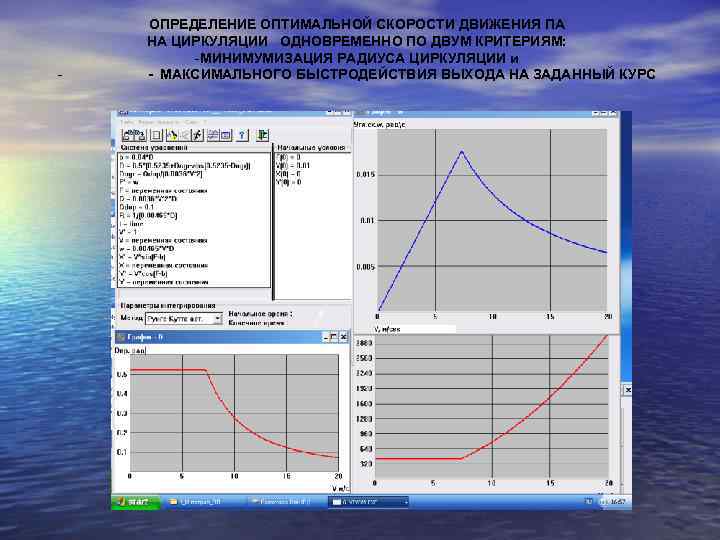Click the 'Система уравнений' panel header

[x=154, y=147]
